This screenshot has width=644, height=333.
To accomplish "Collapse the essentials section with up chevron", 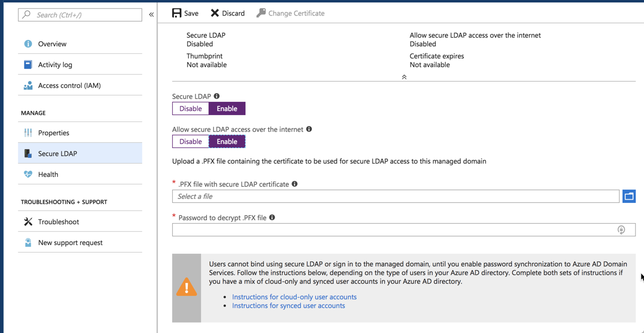I will coord(404,77).
